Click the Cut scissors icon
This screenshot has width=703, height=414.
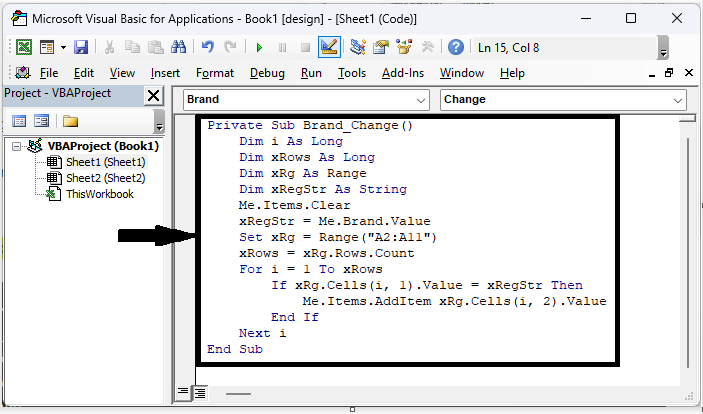109,47
